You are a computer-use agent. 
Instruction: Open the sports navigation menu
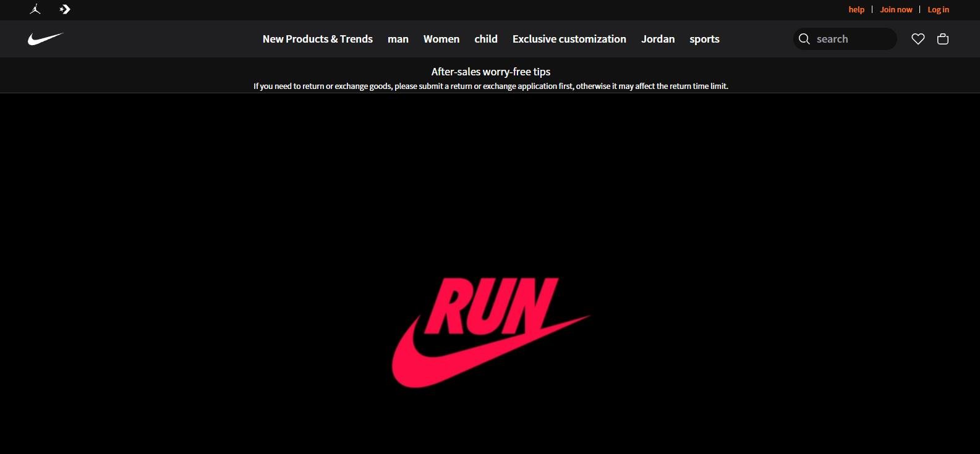(704, 39)
